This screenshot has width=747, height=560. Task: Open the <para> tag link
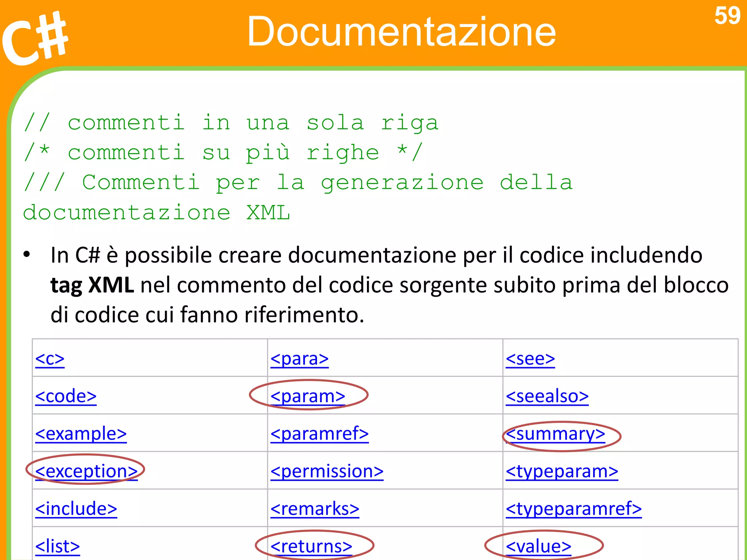(x=299, y=359)
